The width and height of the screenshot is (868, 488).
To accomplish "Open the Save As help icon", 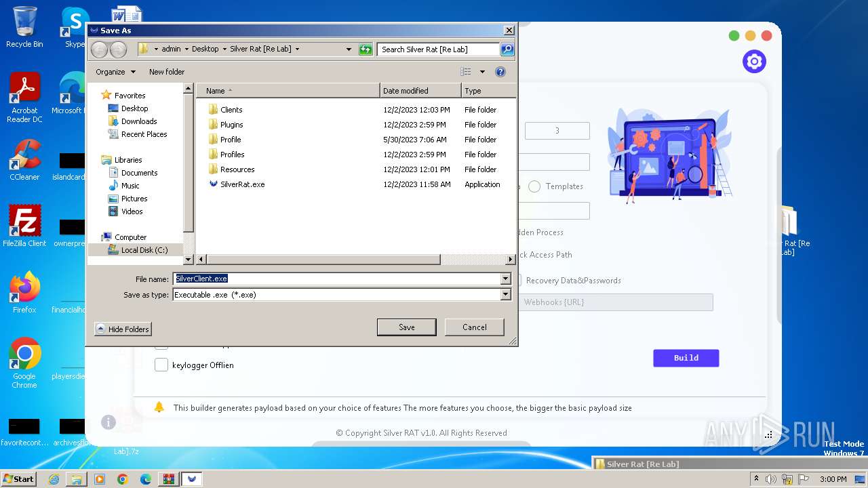I will pos(500,71).
